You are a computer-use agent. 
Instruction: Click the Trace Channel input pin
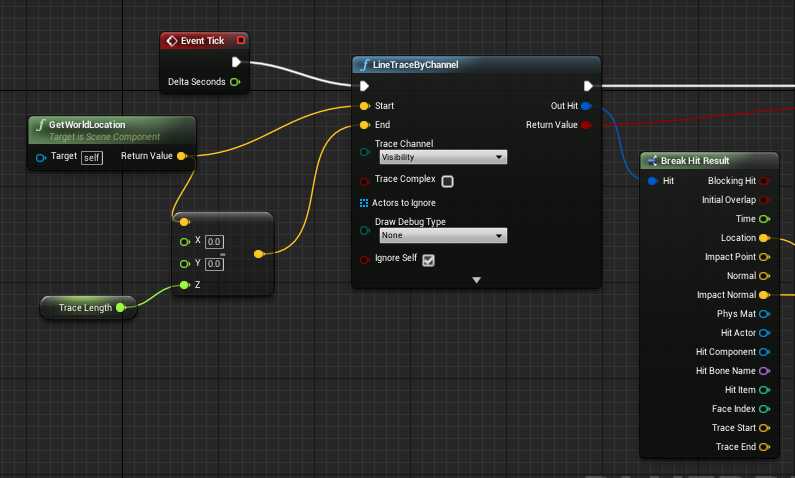click(x=365, y=152)
